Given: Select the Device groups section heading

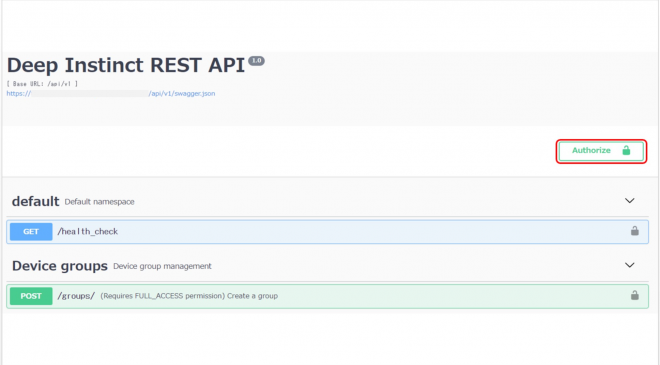Looking at the screenshot, I should click(x=60, y=266).
